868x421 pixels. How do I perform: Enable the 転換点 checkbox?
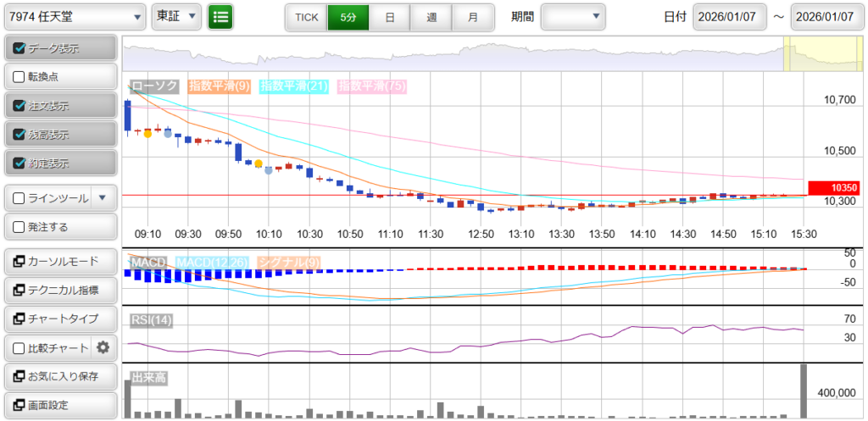19,77
